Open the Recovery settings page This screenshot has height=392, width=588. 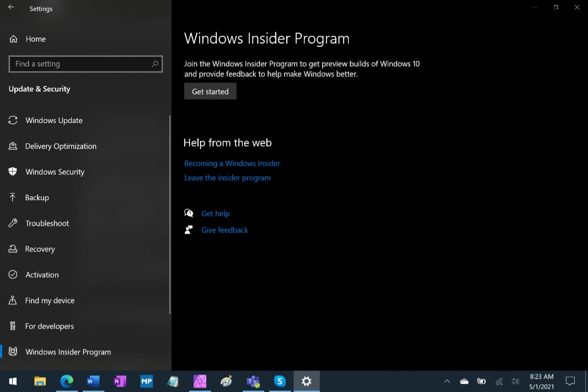(40, 249)
